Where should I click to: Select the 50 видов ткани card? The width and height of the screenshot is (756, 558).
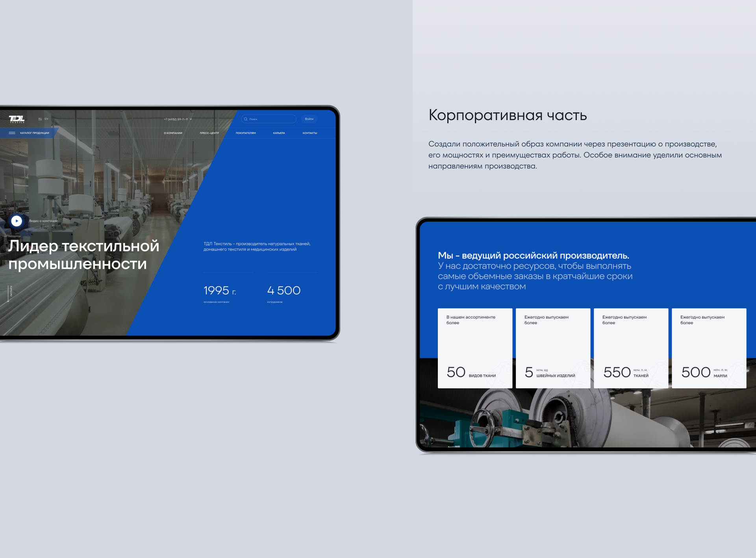(475, 348)
